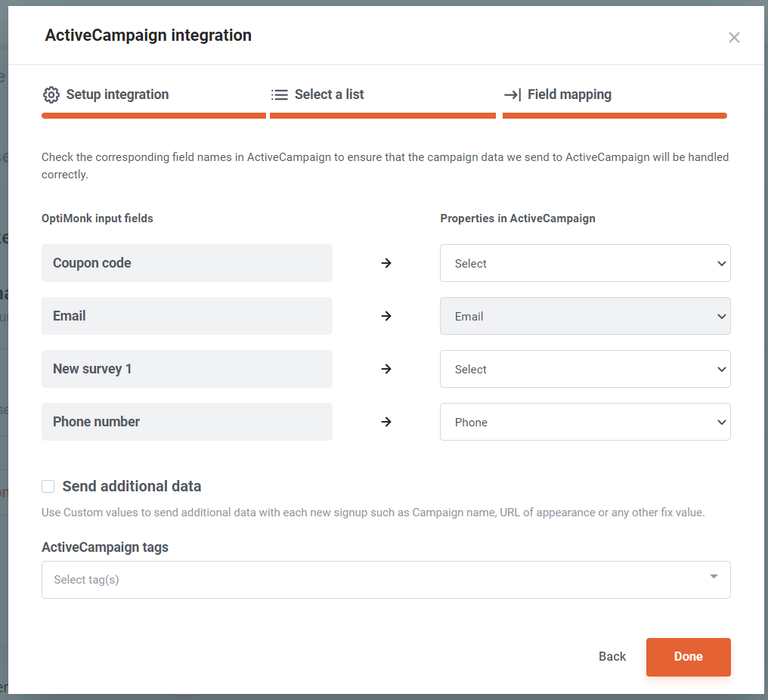
Task: Click the arrow icon beside Email
Action: click(386, 316)
